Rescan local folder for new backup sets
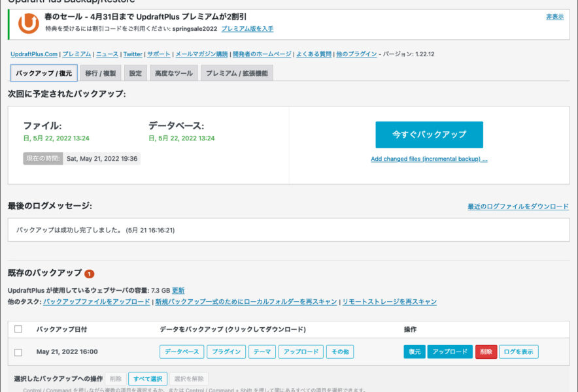Screen dimensions: 578x392 click(246, 302)
